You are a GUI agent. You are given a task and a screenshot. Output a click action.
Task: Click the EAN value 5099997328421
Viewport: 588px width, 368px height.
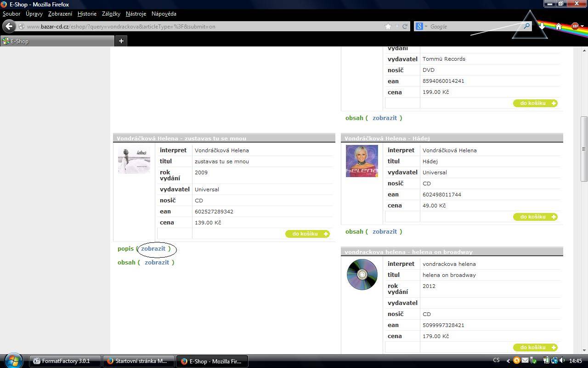point(443,325)
